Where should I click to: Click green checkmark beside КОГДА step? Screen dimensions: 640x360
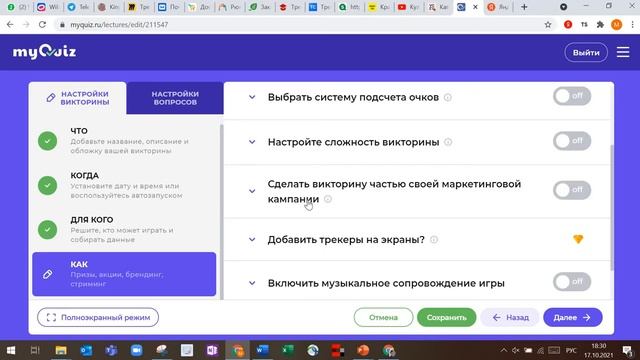(x=48, y=185)
